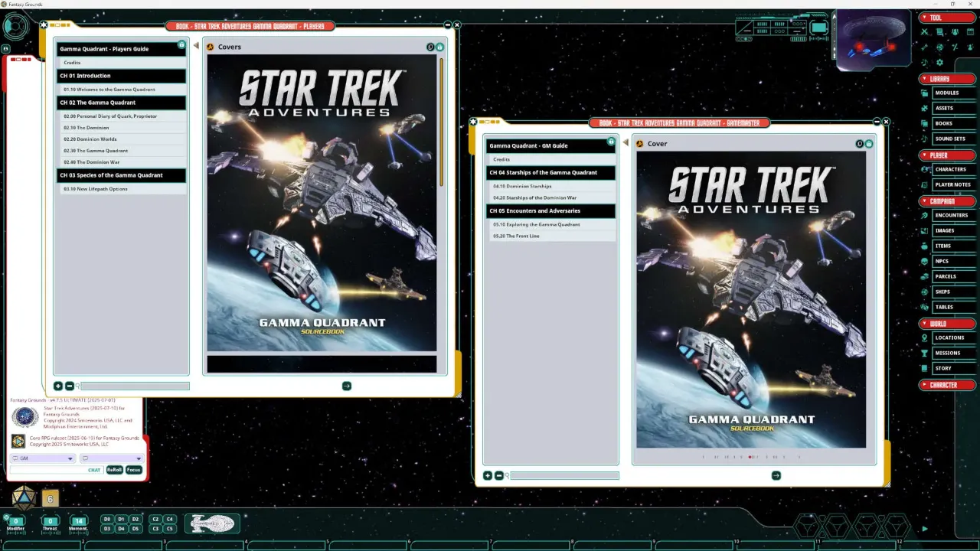
Task: Open the Ships campaign button
Action: [x=953, y=292]
